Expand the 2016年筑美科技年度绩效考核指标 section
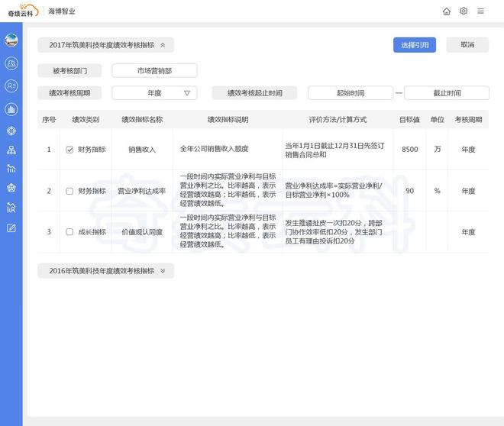Image resolution: width=504 pixels, height=426 pixels. point(105,271)
